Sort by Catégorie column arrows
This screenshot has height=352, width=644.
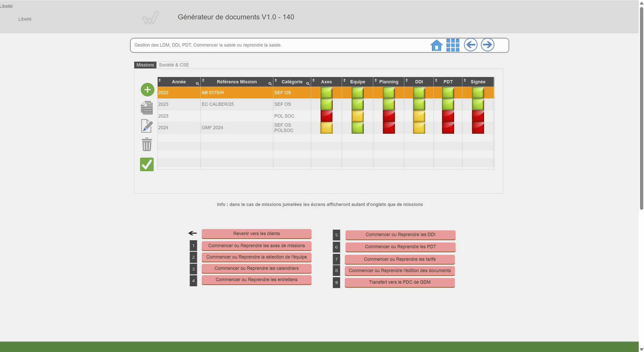[276, 80]
